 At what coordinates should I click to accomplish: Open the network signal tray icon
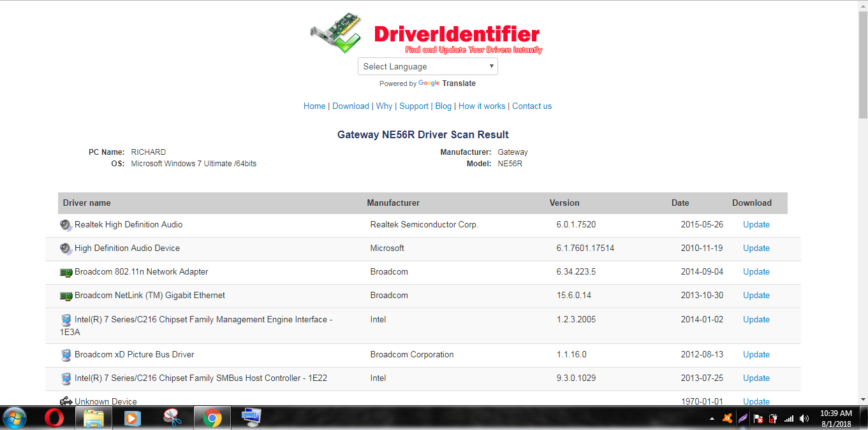(x=789, y=419)
